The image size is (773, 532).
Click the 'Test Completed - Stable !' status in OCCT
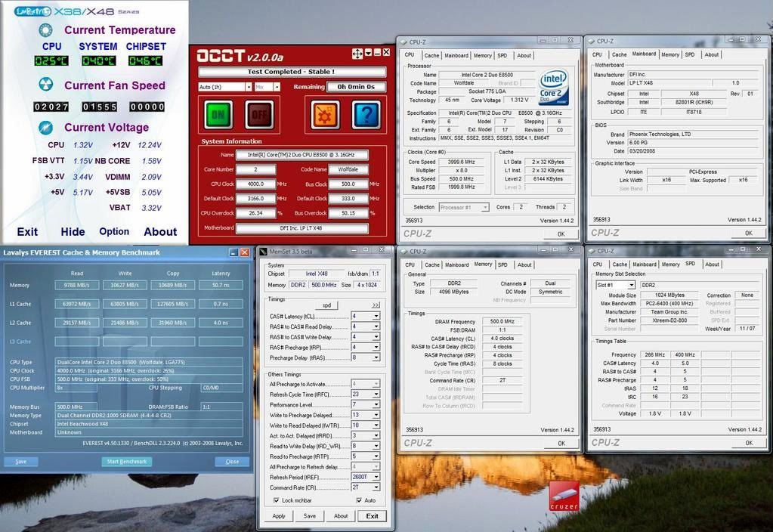click(x=291, y=72)
